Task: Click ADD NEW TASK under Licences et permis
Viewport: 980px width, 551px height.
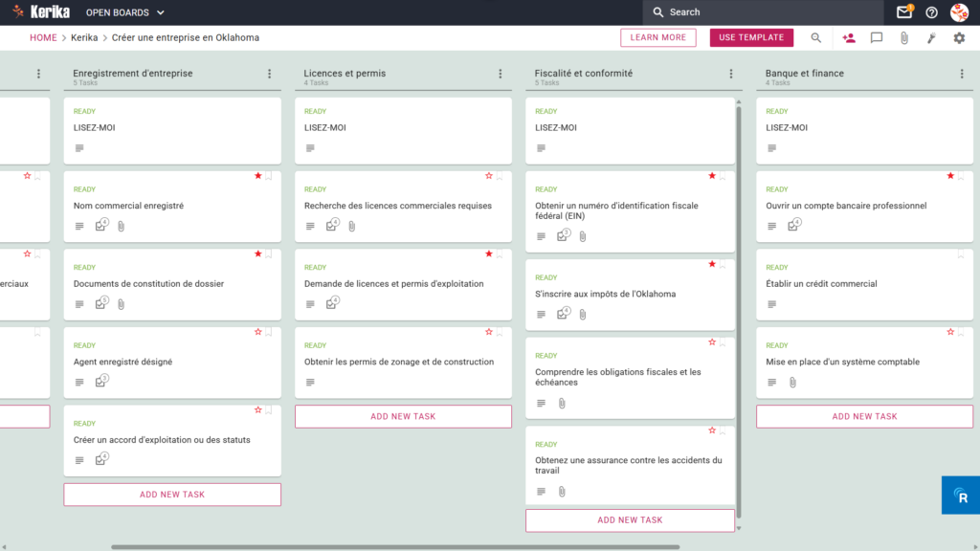Action: pyautogui.click(x=403, y=416)
